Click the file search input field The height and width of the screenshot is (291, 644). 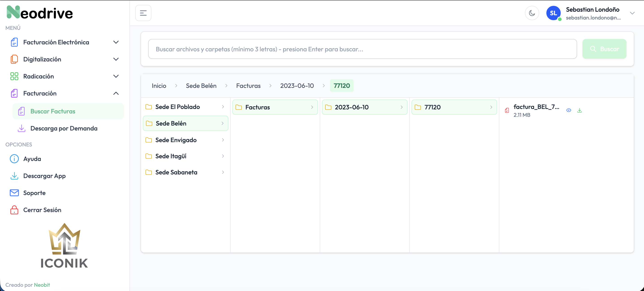pos(362,49)
